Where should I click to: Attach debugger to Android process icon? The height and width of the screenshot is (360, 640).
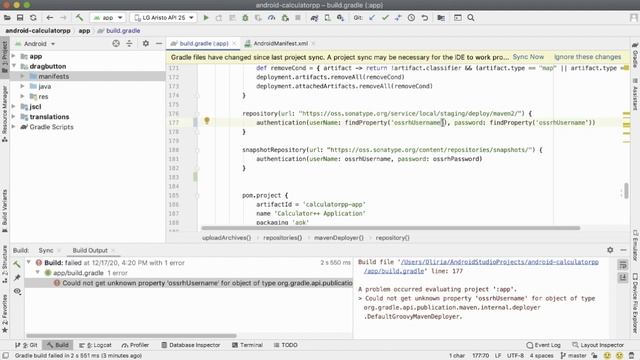click(285, 18)
